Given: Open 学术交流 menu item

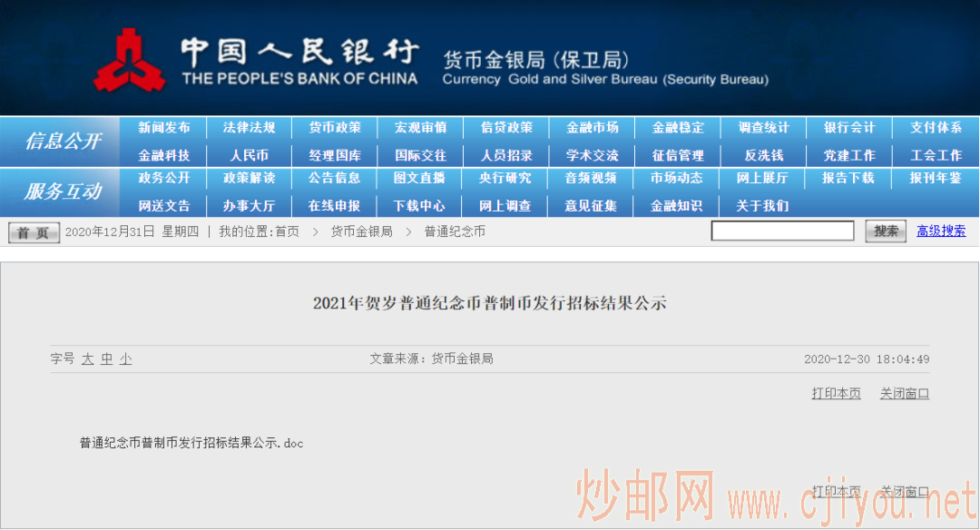Looking at the screenshot, I should click(592, 155).
